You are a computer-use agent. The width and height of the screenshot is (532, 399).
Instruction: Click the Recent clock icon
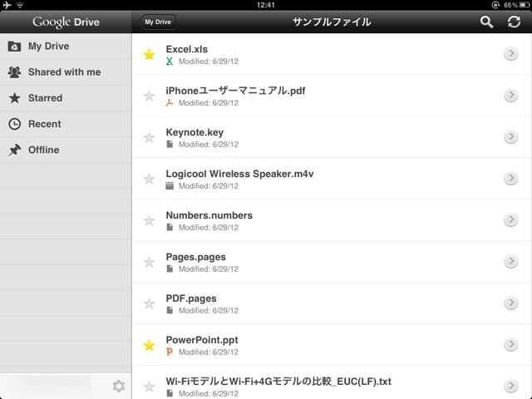coord(15,124)
